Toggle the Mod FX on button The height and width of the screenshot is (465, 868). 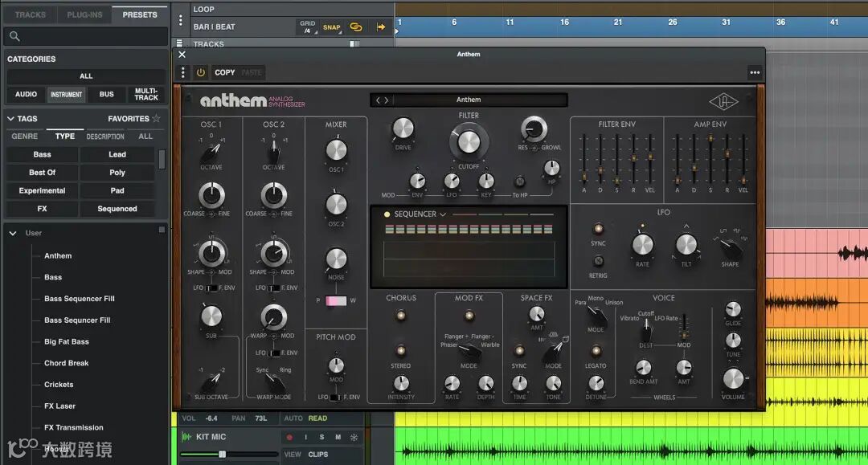tap(469, 316)
